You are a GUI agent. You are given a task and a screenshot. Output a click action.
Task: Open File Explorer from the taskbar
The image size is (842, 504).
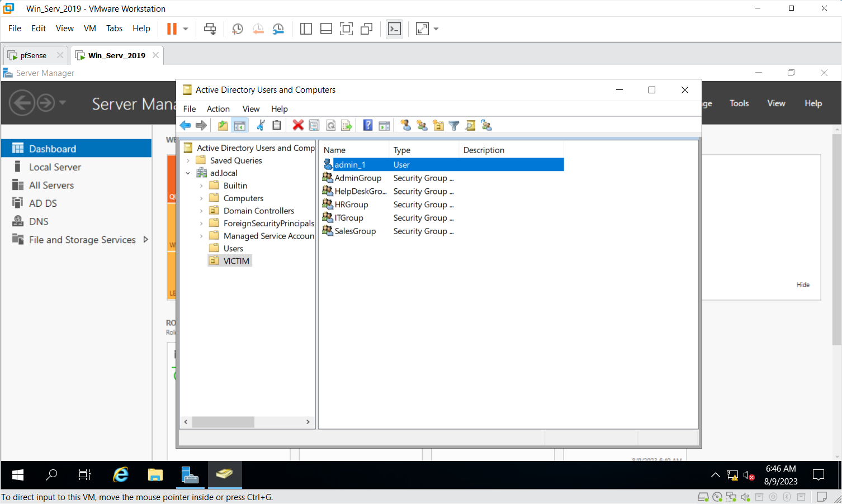(155, 475)
